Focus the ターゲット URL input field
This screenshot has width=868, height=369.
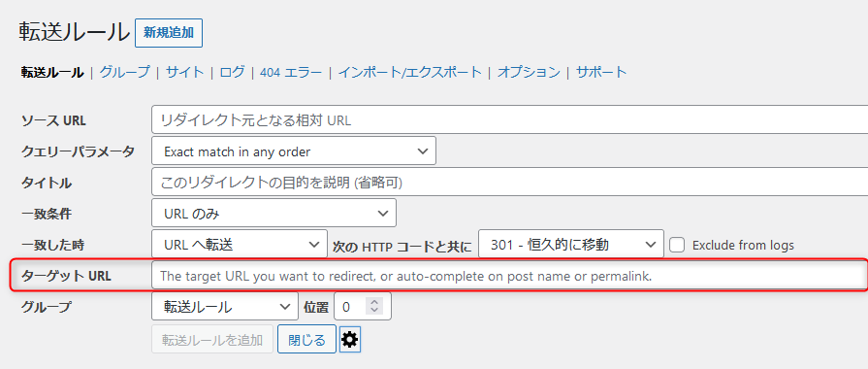[509, 276]
